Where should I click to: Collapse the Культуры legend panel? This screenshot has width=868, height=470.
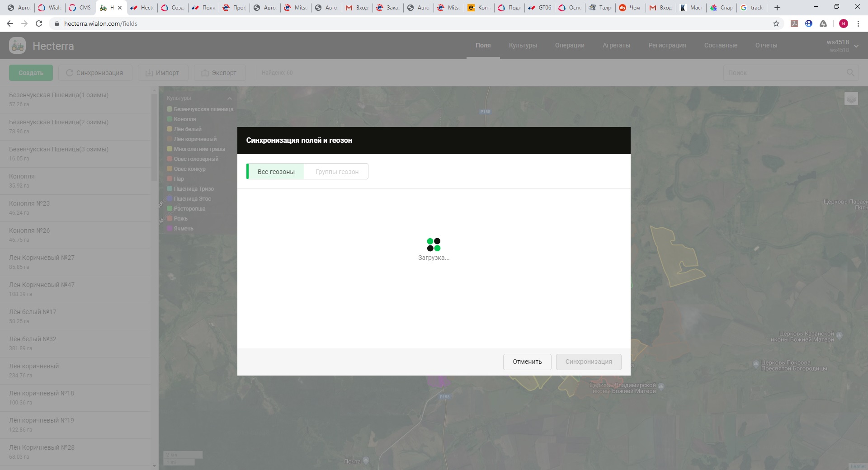pos(230,98)
